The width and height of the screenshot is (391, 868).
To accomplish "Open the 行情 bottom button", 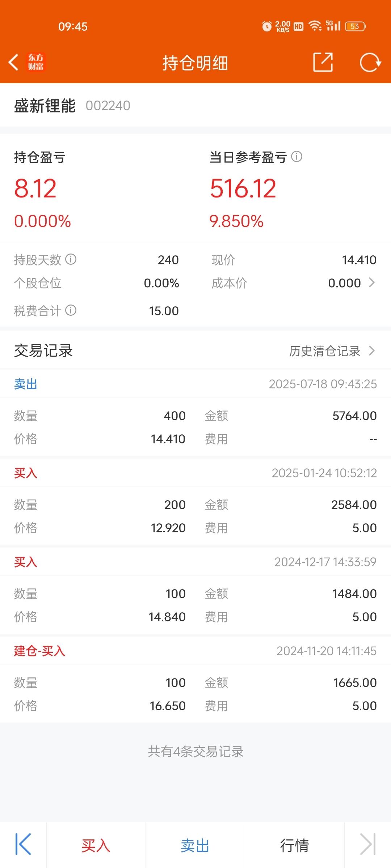I will tap(294, 846).
